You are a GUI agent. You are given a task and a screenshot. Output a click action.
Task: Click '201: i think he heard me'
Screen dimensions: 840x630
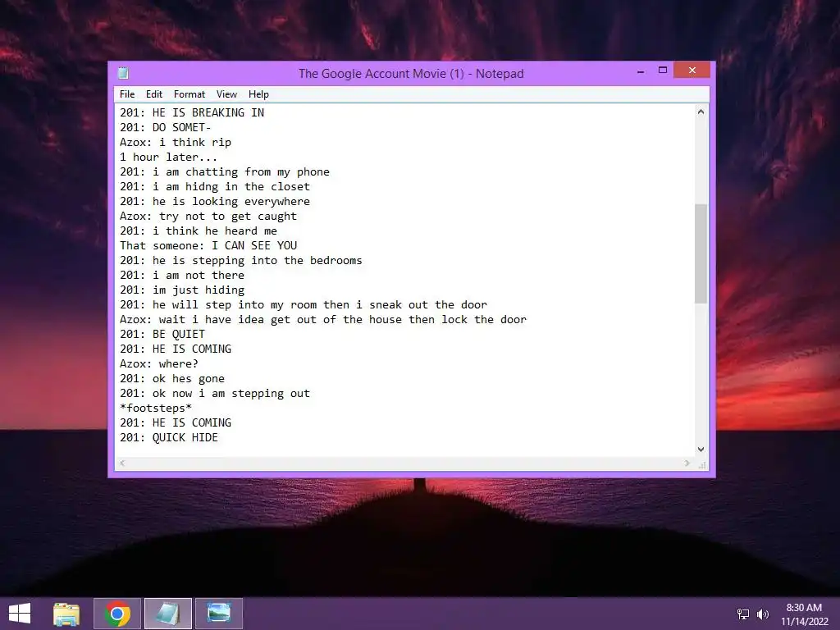[199, 231]
